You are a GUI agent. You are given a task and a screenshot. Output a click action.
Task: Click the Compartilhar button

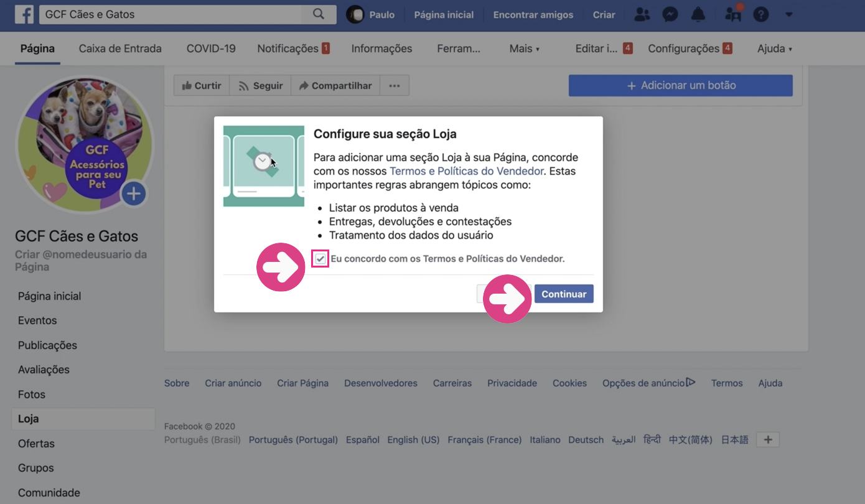tap(335, 86)
